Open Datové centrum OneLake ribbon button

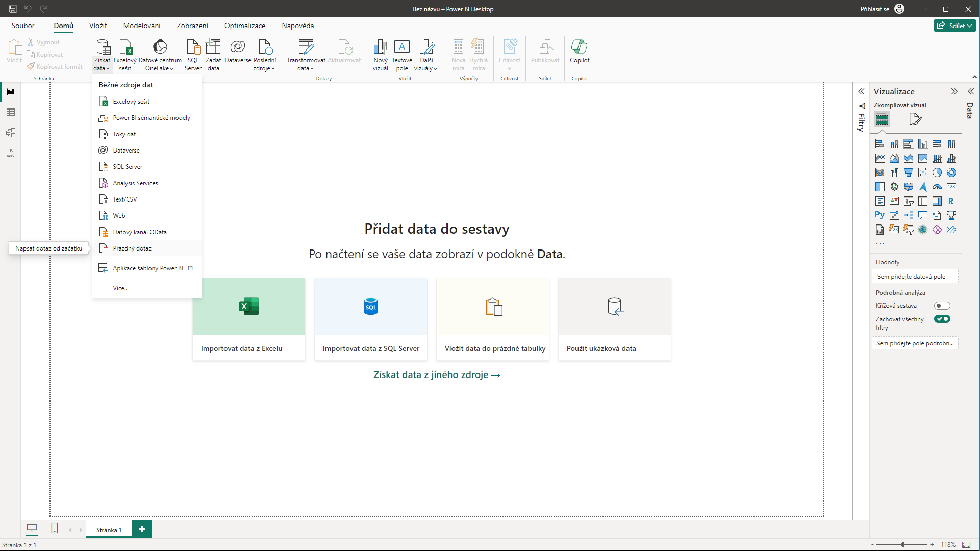(160, 55)
